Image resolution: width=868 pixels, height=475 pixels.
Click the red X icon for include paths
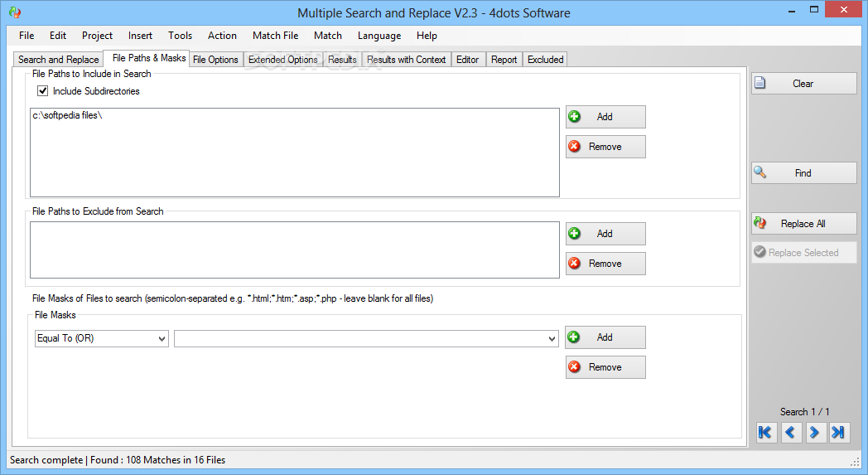point(575,147)
